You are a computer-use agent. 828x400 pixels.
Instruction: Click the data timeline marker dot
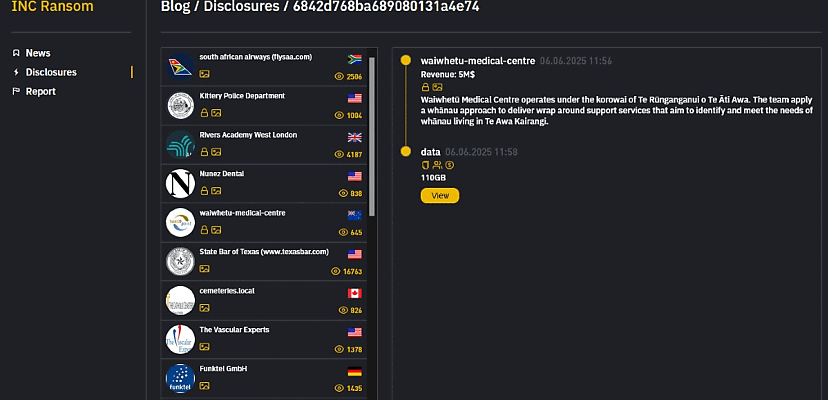point(406,152)
